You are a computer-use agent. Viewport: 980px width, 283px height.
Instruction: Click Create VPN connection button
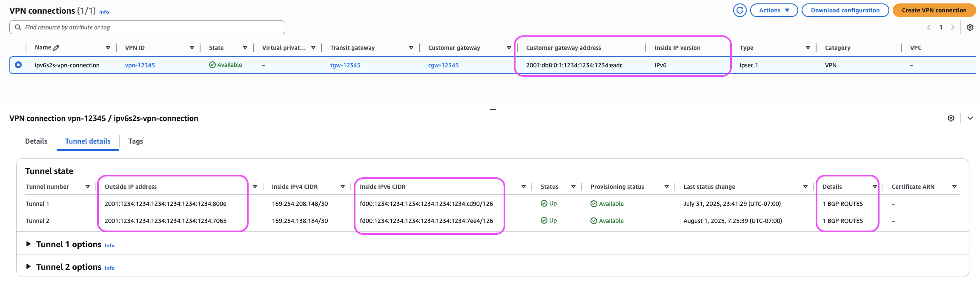tap(934, 10)
